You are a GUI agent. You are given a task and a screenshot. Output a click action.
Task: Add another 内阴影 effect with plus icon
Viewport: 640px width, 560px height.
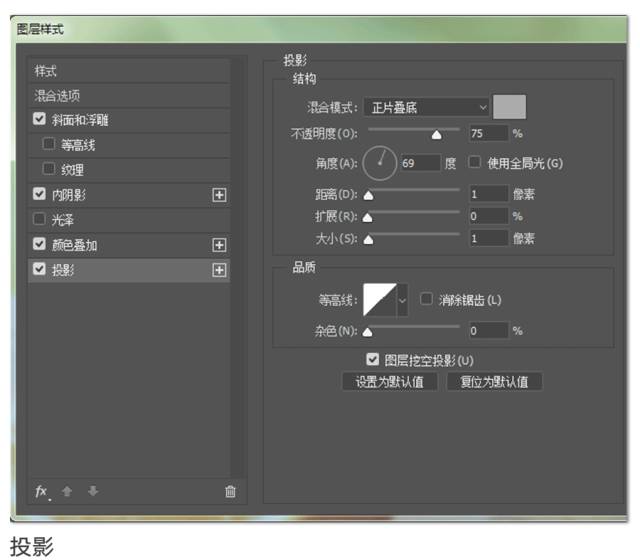coord(219,195)
